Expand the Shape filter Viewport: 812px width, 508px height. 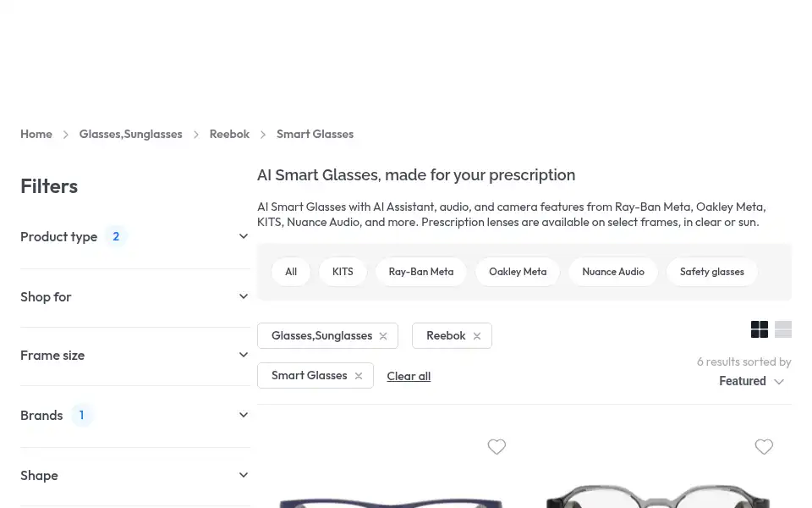tap(135, 475)
